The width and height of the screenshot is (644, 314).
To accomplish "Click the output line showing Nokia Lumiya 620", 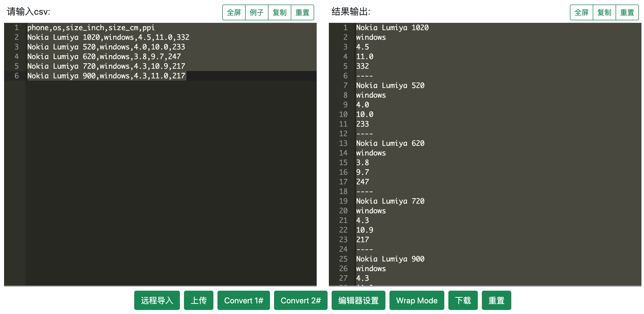I will (x=390, y=143).
